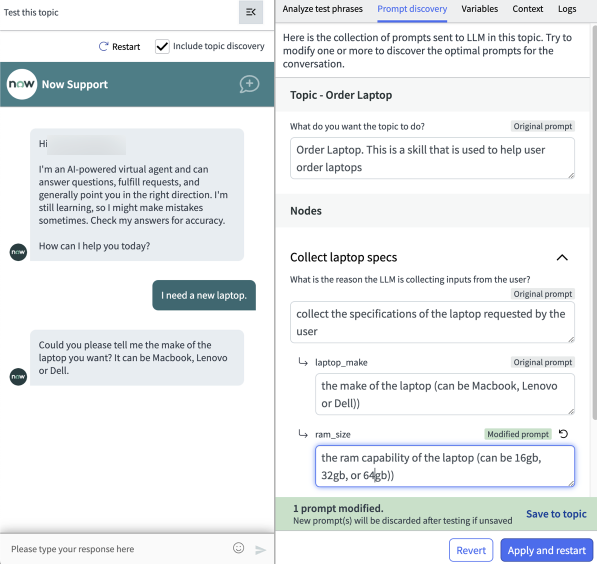597x564 pixels.
Task: Collapse the test topic panel icon
Action: point(251,12)
